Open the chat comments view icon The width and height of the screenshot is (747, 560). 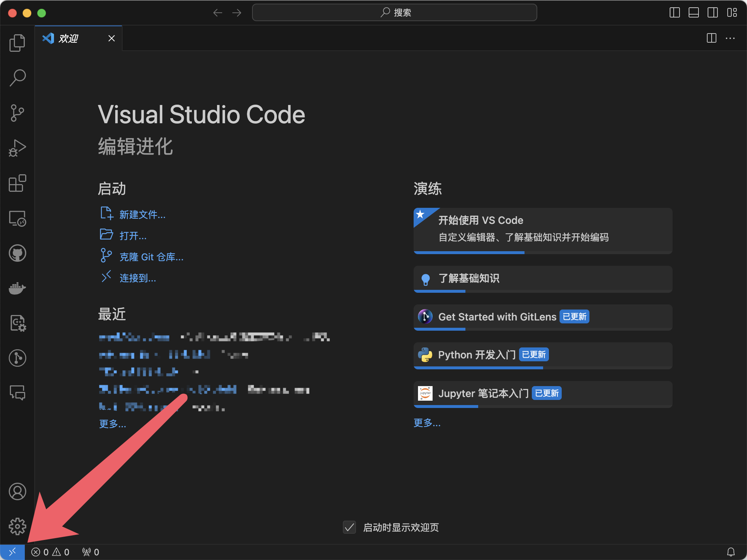[x=17, y=393]
